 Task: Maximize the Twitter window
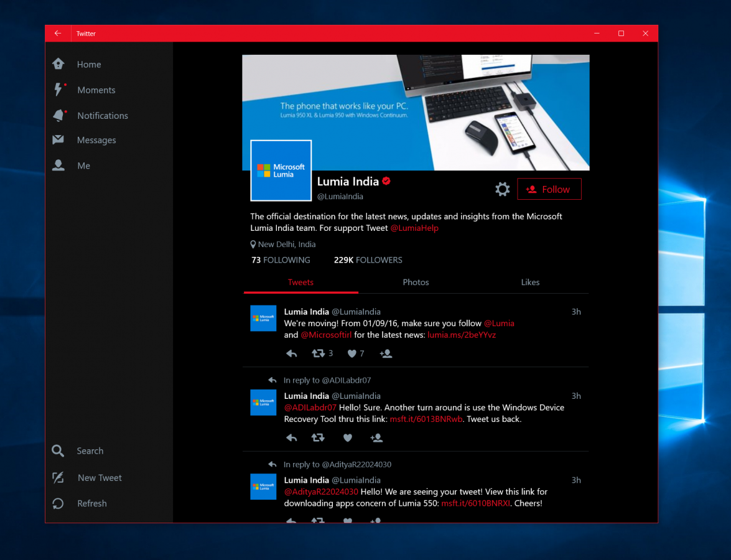(621, 33)
